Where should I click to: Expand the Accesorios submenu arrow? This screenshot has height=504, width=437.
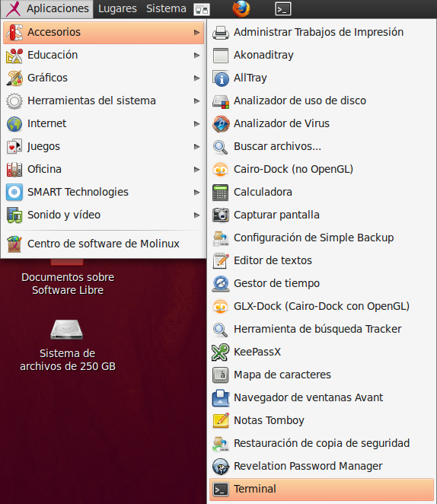196,32
